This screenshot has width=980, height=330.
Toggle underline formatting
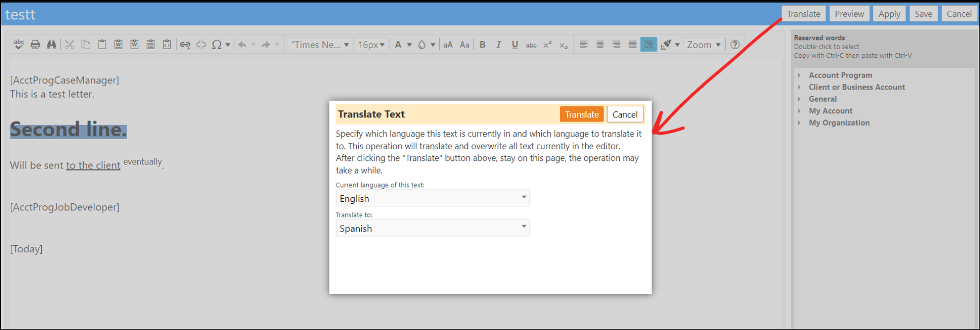(x=515, y=44)
